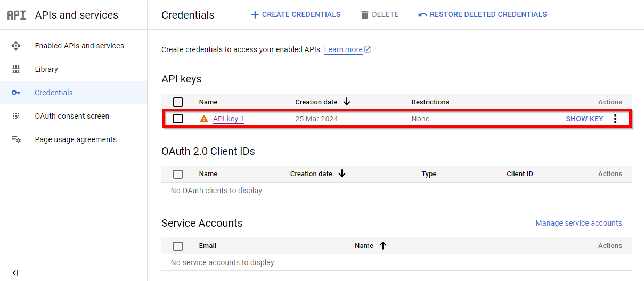
Task: Click the Enabled APIs and services icon
Action: (x=16, y=46)
